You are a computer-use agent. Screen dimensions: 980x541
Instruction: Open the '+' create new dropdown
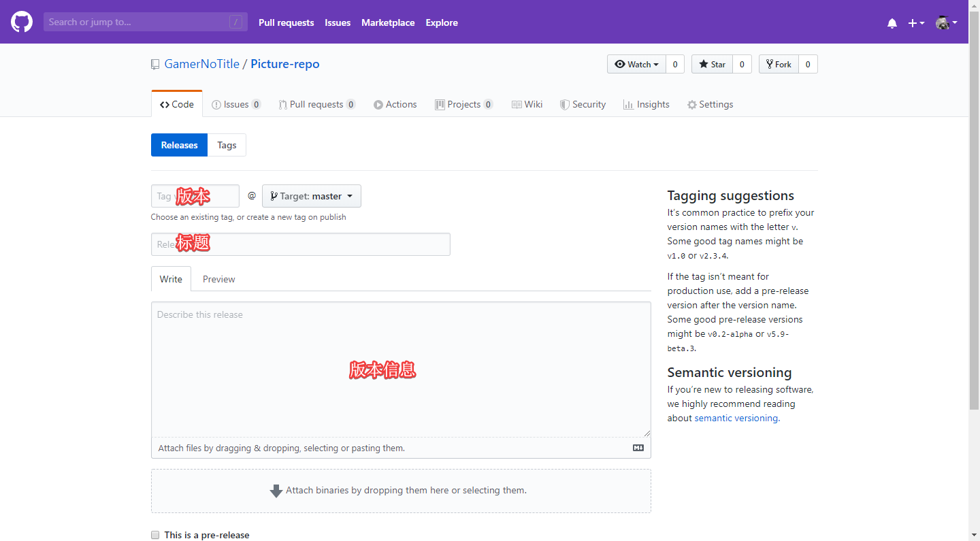pos(915,22)
